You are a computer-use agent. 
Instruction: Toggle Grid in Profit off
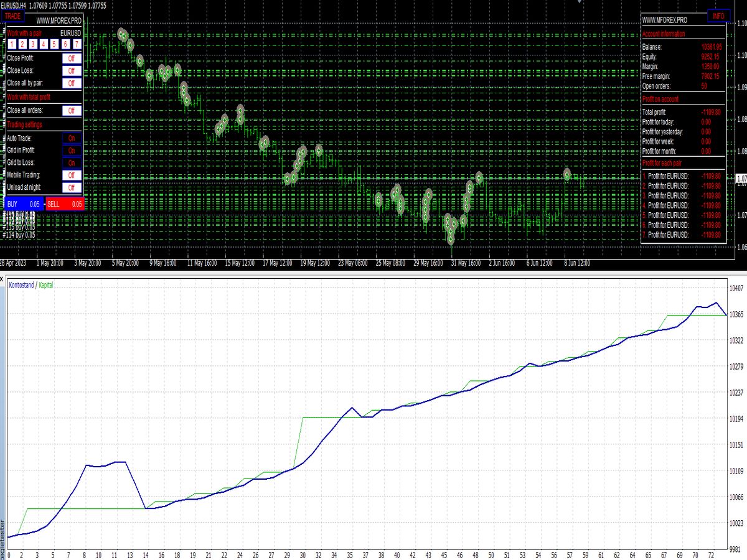71,150
